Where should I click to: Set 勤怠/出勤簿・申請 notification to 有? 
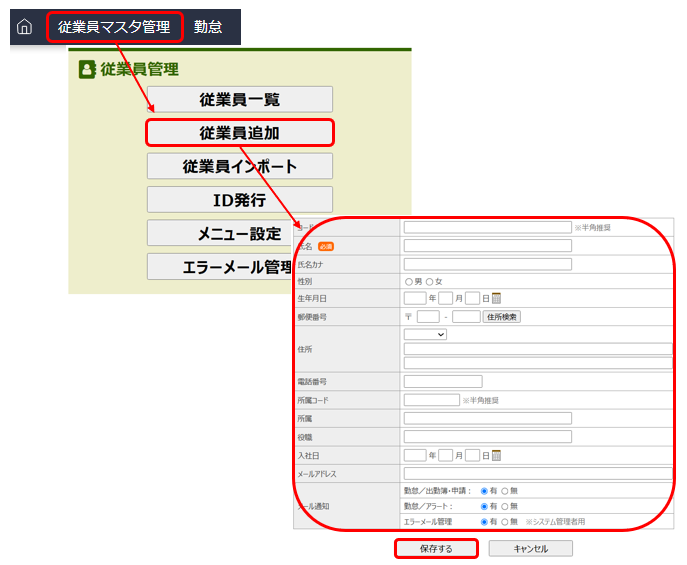click(x=484, y=491)
